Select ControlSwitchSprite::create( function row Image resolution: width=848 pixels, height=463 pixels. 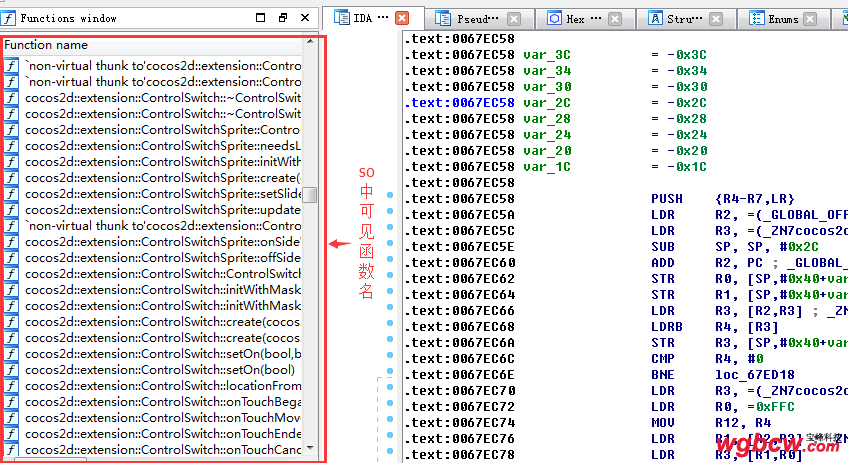tap(152, 178)
